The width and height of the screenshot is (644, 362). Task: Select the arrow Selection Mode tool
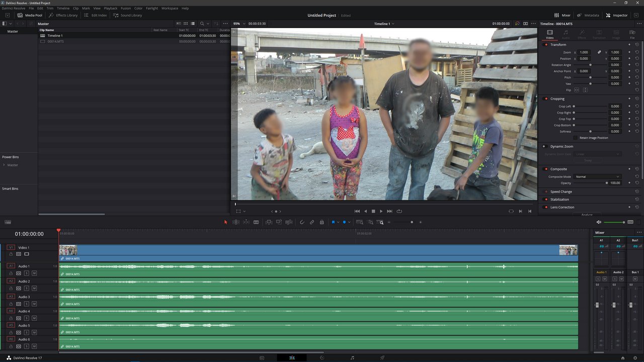click(225, 222)
